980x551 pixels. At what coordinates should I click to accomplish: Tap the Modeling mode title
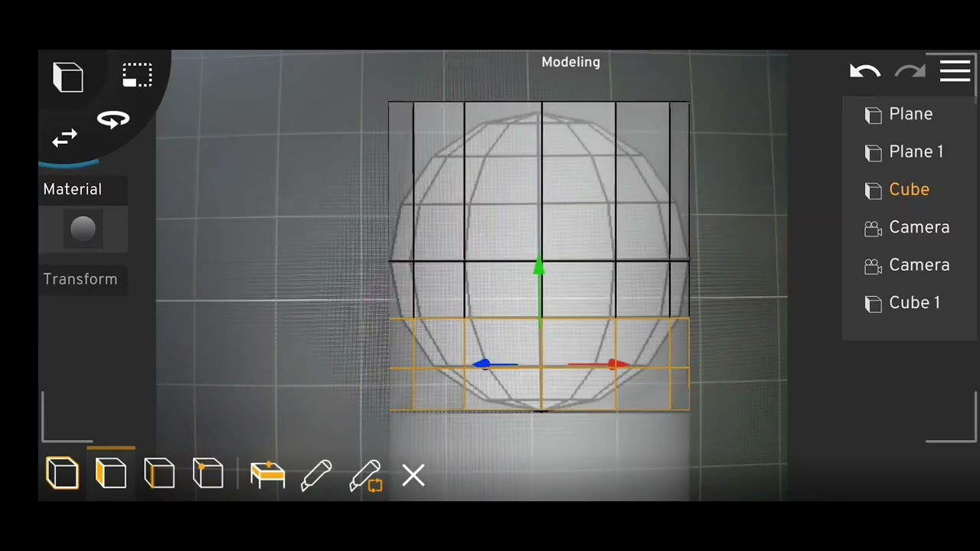point(570,62)
